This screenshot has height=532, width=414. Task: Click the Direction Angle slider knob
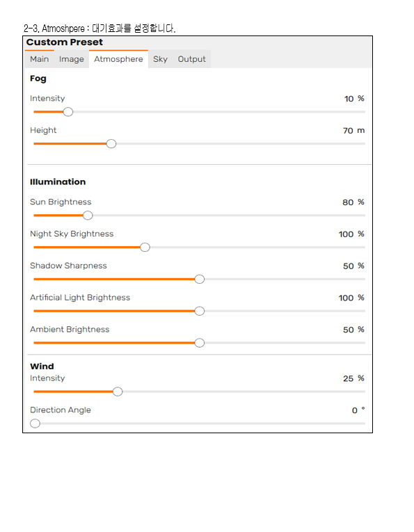35,424
